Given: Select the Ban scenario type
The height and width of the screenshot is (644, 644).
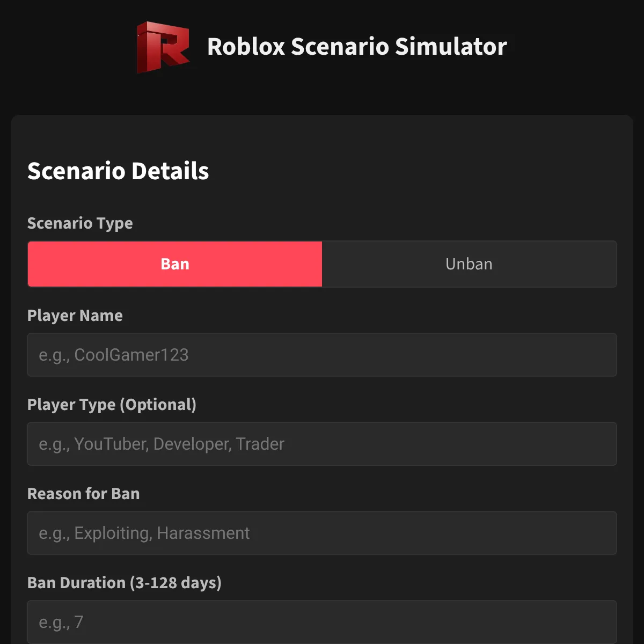Looking at the screenshot, I should point(175,264).
